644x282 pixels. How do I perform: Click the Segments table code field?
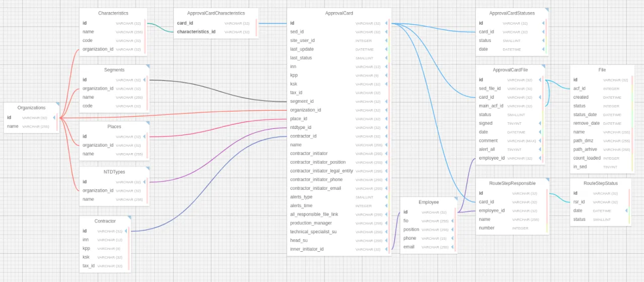(x=88, y=106)
